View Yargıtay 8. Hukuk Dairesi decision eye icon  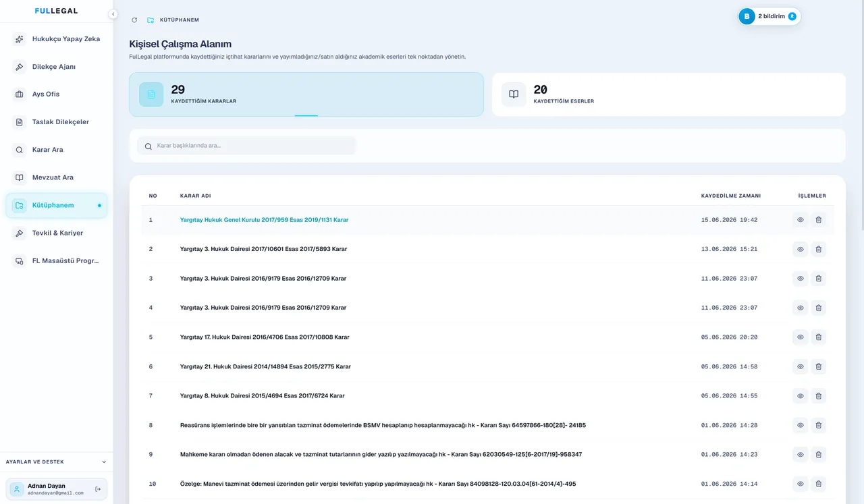pos(801,395)
